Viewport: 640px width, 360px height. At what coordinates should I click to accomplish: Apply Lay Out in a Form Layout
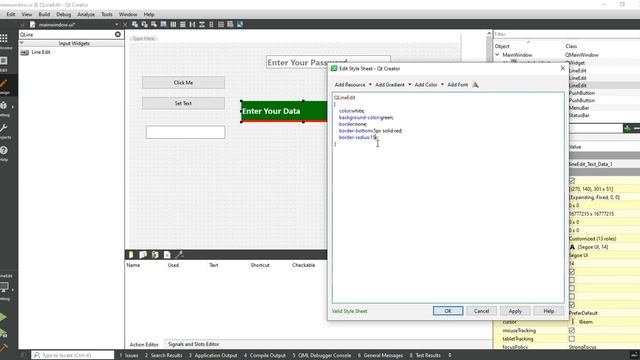[211, 24]
